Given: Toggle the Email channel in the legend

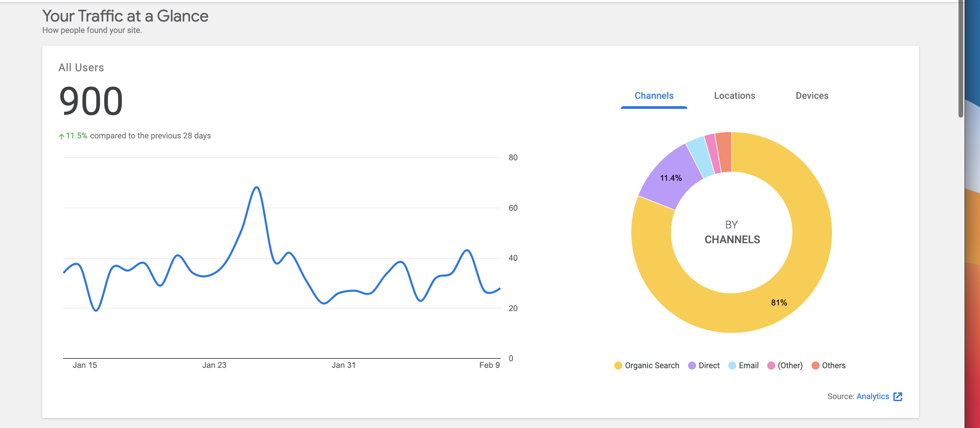Looking at the screenshot, I should 744,365.
